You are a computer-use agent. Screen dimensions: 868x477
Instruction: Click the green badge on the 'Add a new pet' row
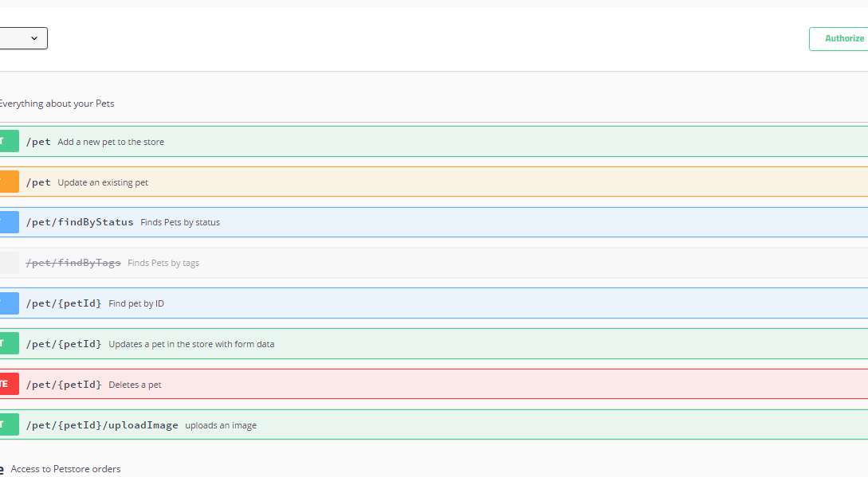tap(8, 141)
